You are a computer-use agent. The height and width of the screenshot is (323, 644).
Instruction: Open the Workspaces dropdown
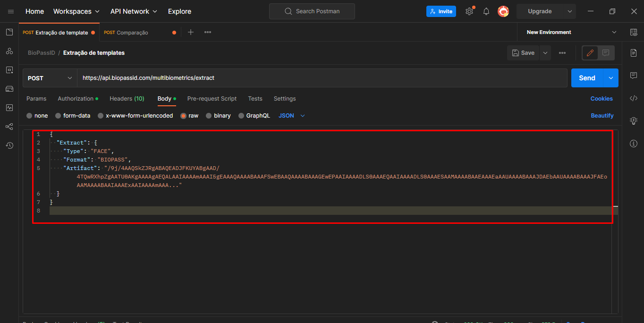[76, 11]
